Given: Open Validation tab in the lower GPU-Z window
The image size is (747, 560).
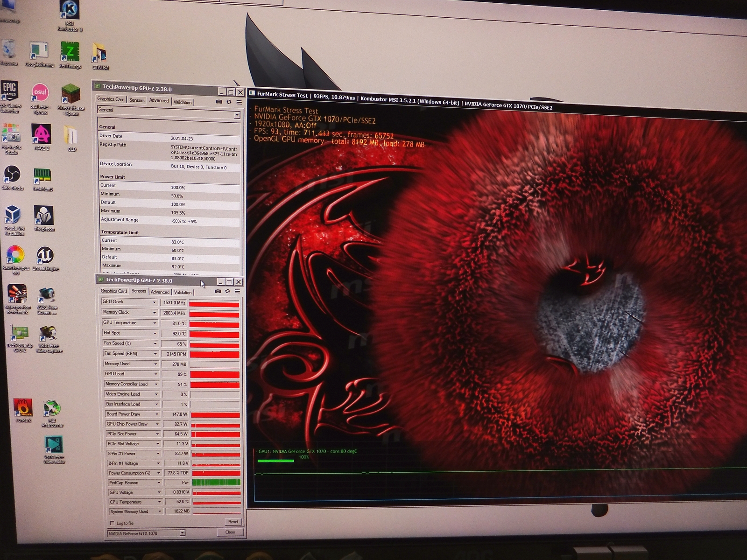Looking at the screenshot, I should pos(183,293).
